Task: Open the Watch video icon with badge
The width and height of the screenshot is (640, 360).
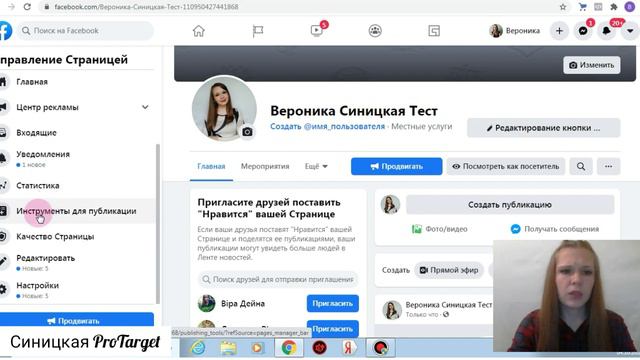Action: pos(317,31)
